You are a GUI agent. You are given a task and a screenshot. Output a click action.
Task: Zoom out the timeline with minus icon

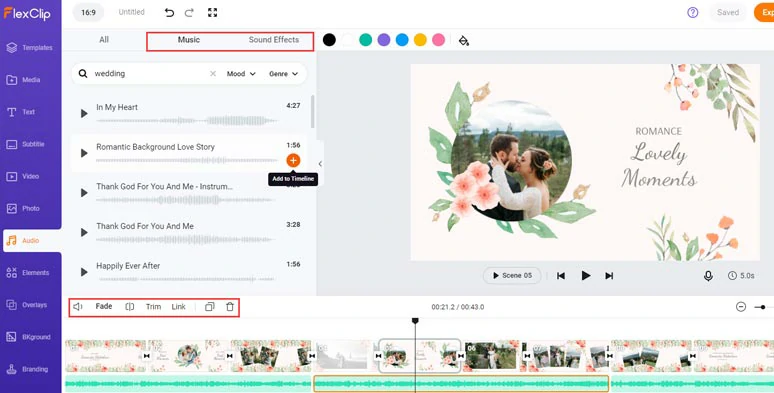pos(740,307)
